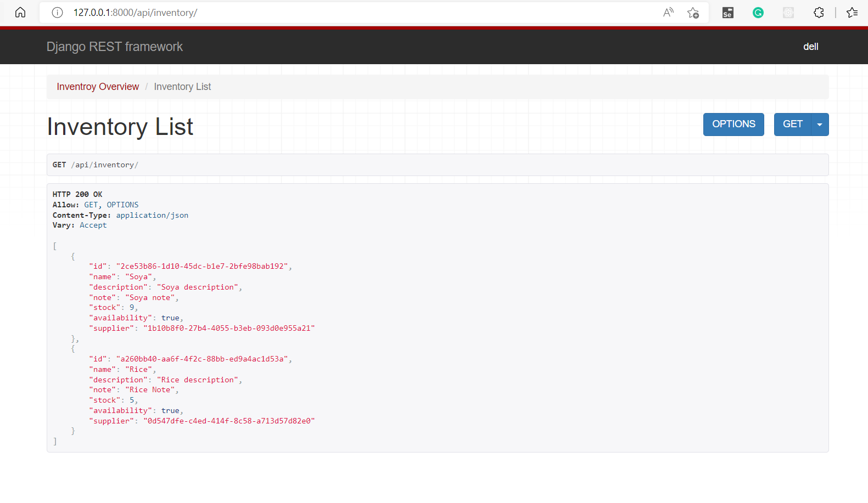868x503 pixels.
Task: Click the stock value 9
Action: [x=132, y=307]
